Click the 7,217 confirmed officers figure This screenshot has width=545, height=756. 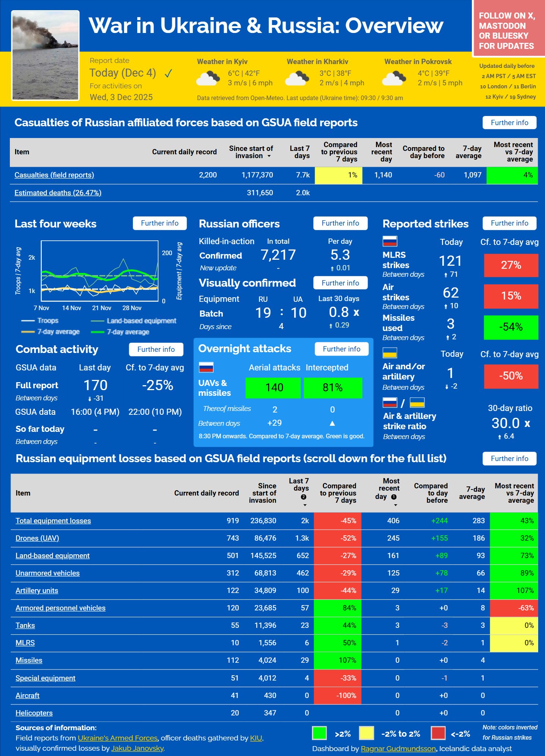pos(278,255)
